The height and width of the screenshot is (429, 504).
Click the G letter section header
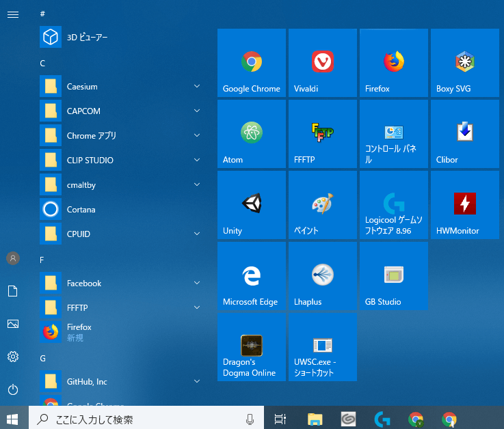click(x=43, y=359)
